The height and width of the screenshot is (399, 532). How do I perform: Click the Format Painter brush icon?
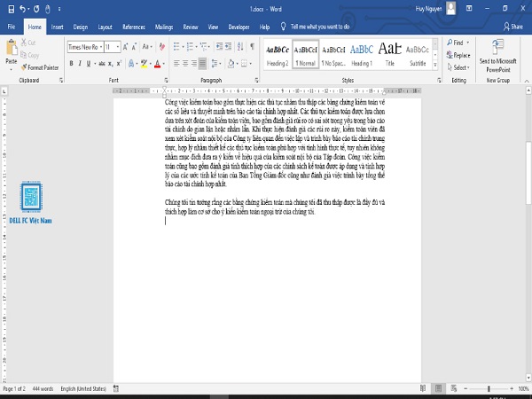point(24,67)
